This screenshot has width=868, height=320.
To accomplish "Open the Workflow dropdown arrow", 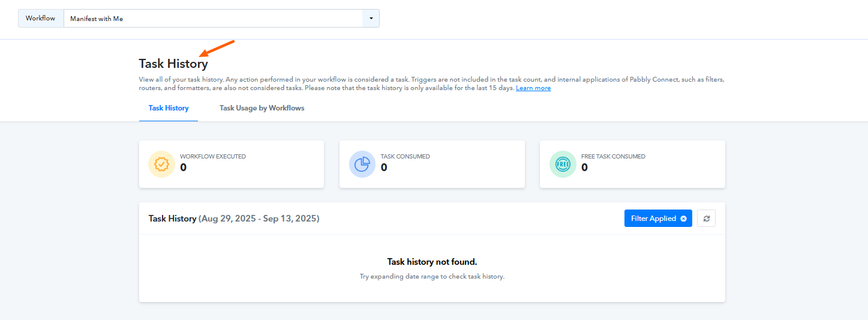I will (x=371, y=19).
